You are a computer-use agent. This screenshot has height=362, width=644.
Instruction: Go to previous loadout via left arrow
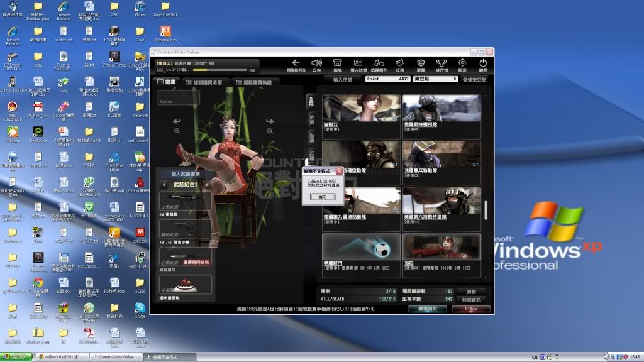(164, 185)
